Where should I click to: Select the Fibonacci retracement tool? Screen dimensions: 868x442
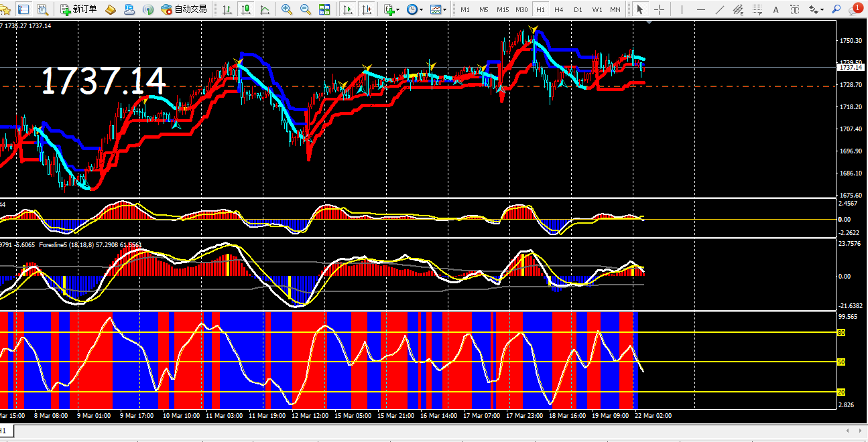point(757,9)
